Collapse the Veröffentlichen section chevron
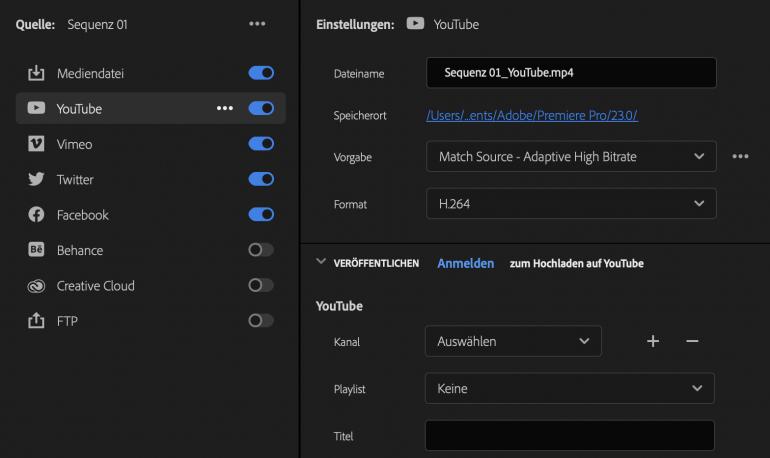 point(321,262)
